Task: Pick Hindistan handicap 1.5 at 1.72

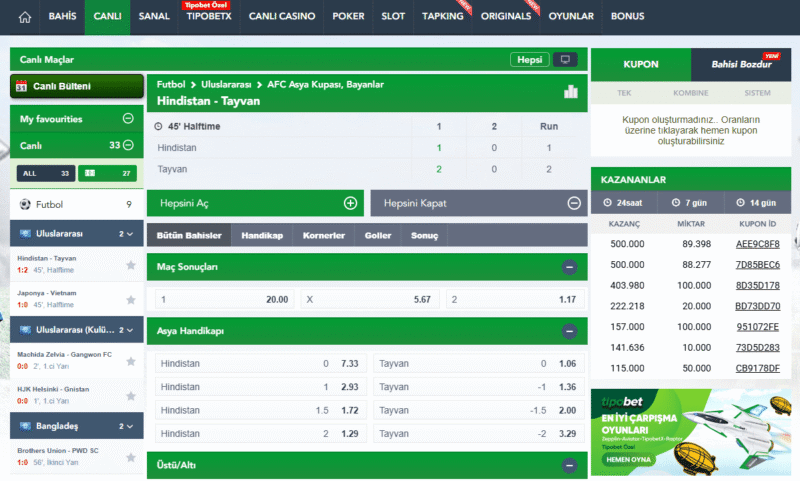Action: (x=261, y=410)
